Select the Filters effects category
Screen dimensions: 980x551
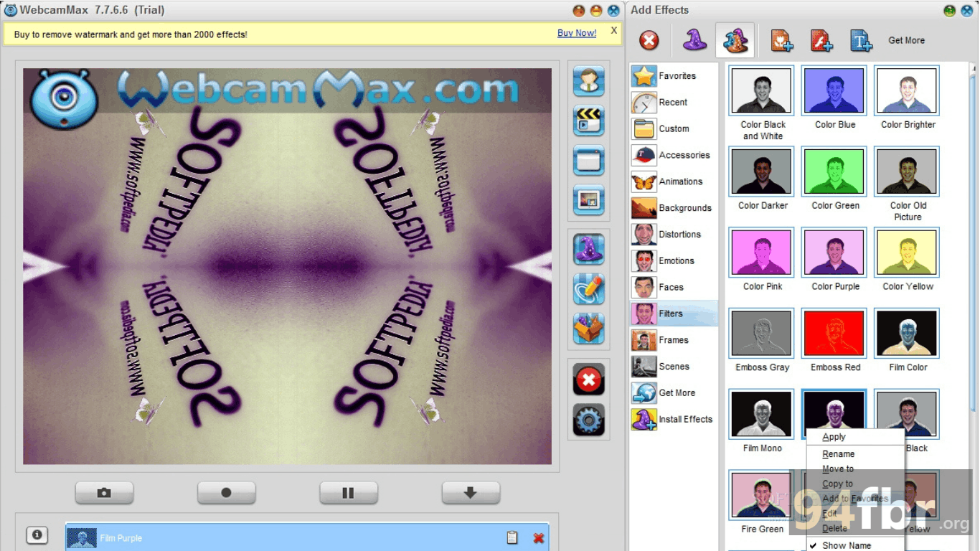click(x=674, y=314)
